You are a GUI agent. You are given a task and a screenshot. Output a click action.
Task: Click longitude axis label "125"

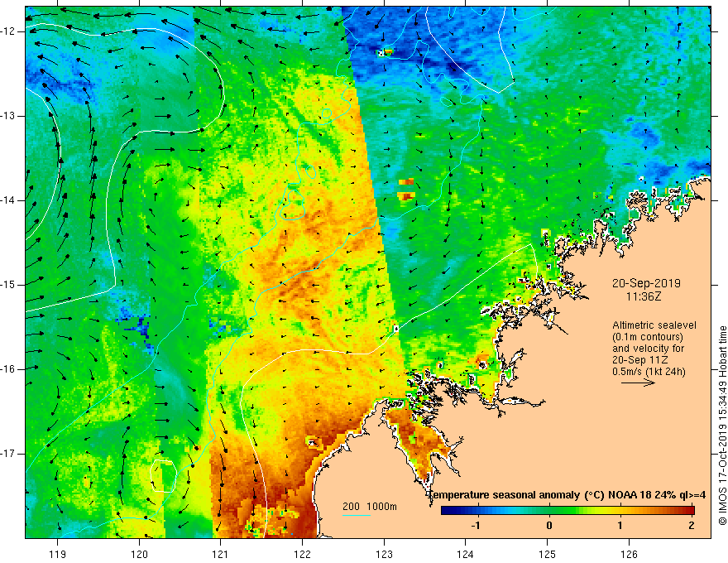(x=548, y=554)
